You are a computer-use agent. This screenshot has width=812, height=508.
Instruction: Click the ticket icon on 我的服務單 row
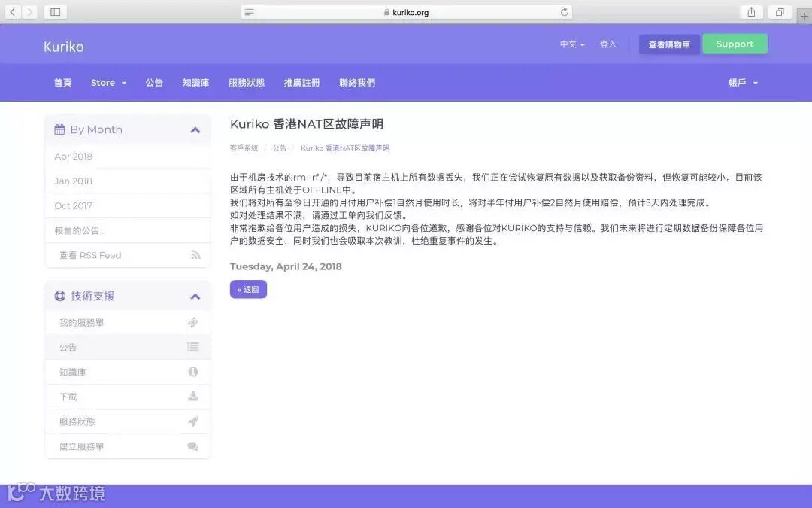coord(193,322)
